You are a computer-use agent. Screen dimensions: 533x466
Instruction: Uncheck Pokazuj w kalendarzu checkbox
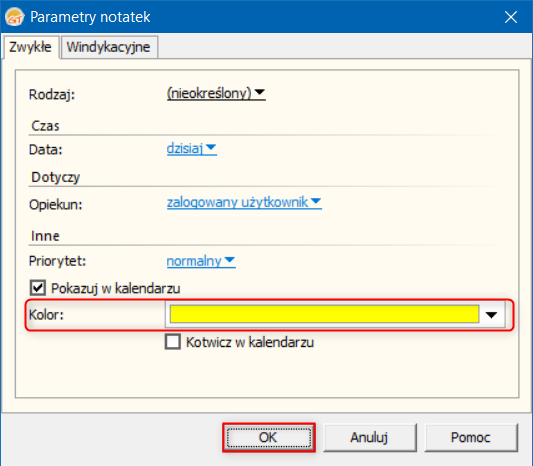[38, 288]
